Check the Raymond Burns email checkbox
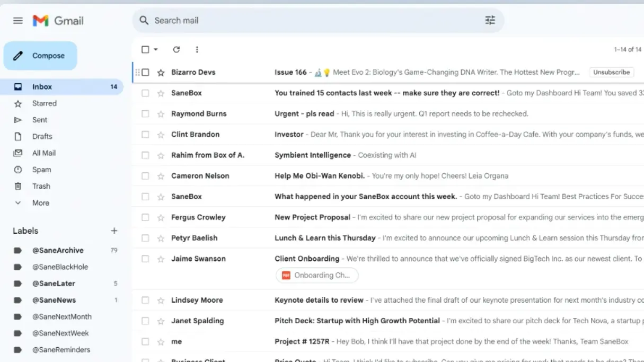 click(145, 113)
